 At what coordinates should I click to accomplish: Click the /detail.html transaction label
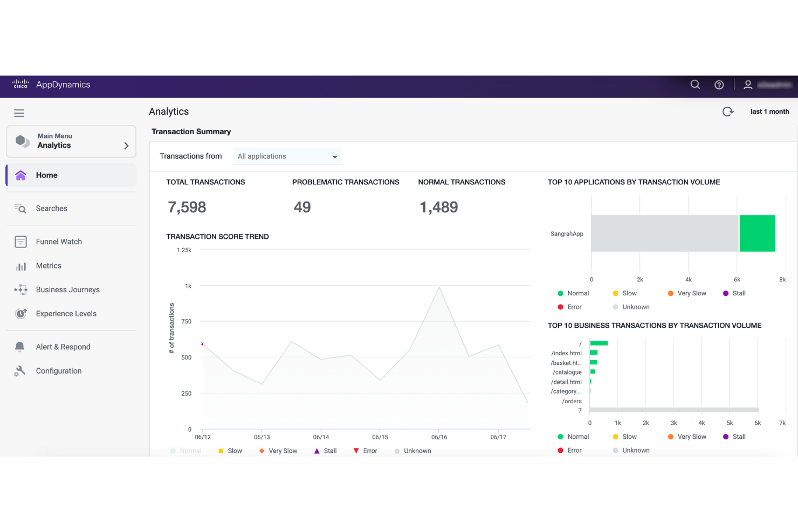click(x=566, y=382)
